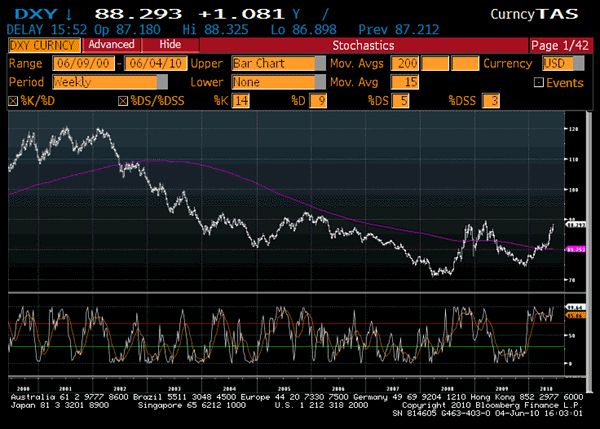This screenshot has height=429, width=600.
Task: Enable the Events checkbox
Action: (539, 82)
